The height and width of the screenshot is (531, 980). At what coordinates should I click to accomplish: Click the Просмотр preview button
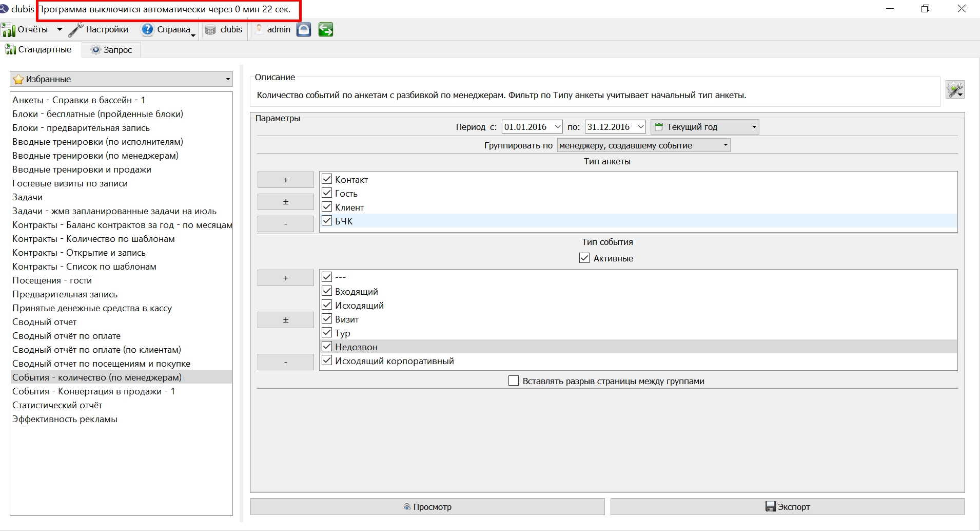tap(427, 506)
